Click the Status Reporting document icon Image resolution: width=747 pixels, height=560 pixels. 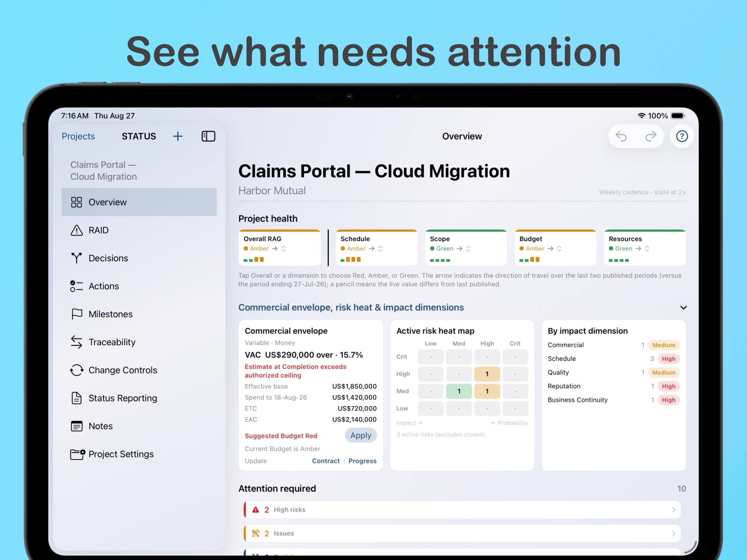click(x=77, y=398)
